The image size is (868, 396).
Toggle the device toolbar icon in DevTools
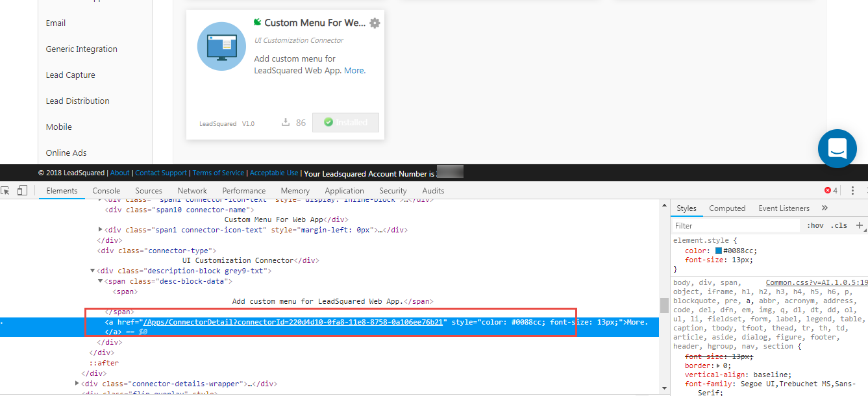pyautogui.click(x=22, y=190)
